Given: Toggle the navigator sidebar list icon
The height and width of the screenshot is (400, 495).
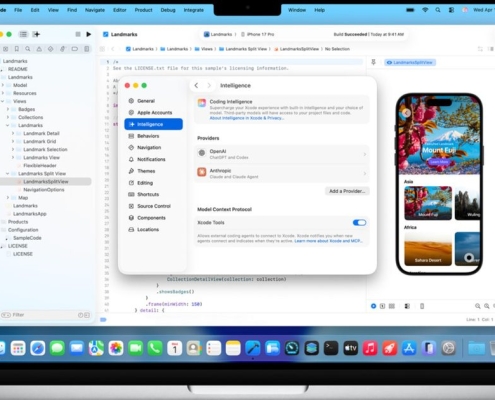Looking at the screenshot, I should coord(23,34).
